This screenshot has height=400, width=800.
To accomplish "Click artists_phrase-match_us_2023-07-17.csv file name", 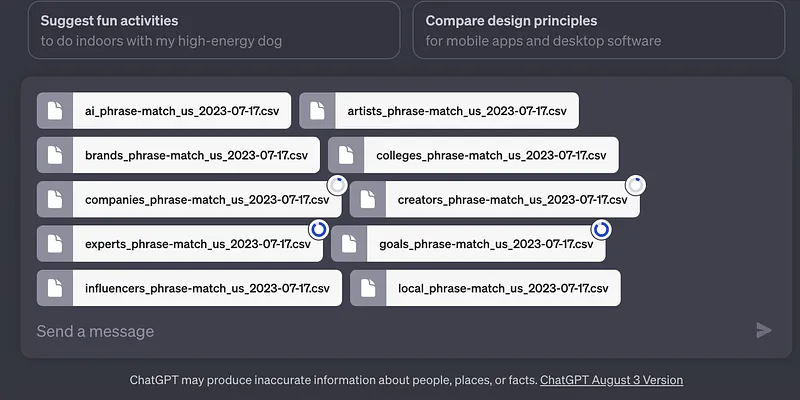I will (457, 111).
